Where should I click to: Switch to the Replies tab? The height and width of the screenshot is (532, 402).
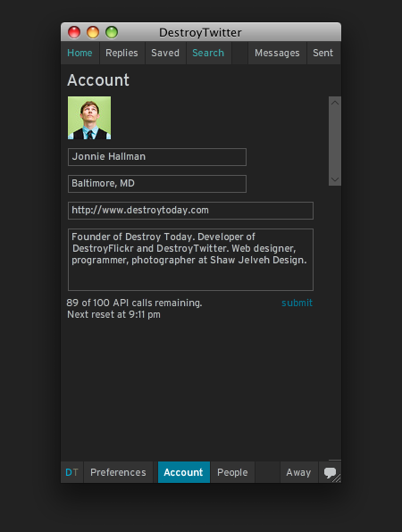click(x=121, y=53)
